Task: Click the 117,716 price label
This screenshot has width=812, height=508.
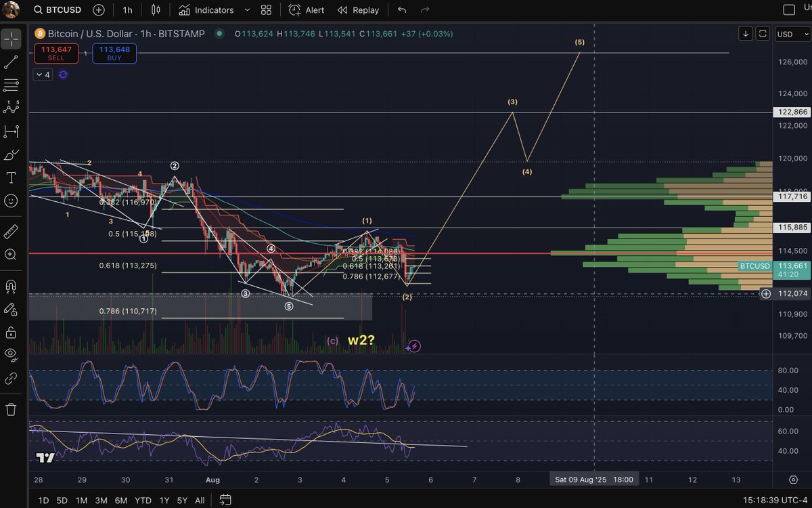Action: 791,196
